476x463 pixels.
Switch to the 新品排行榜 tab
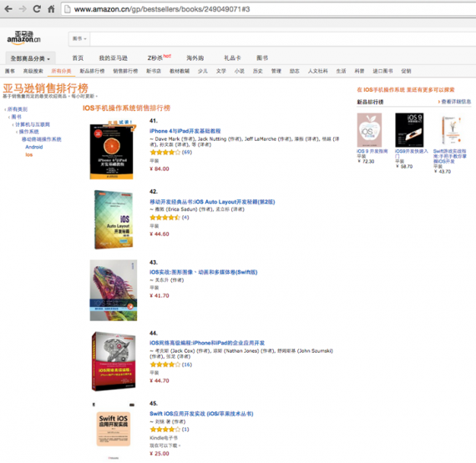coord(92,71)
